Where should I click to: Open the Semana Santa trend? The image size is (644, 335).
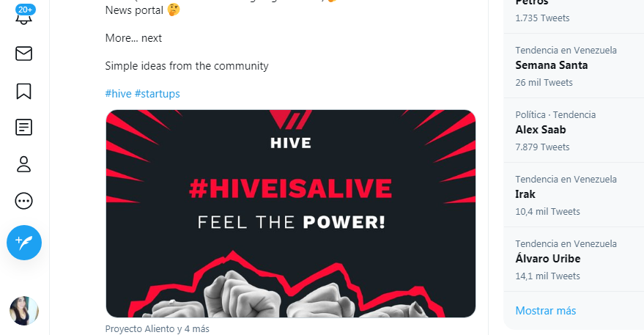tap(574, 66)
